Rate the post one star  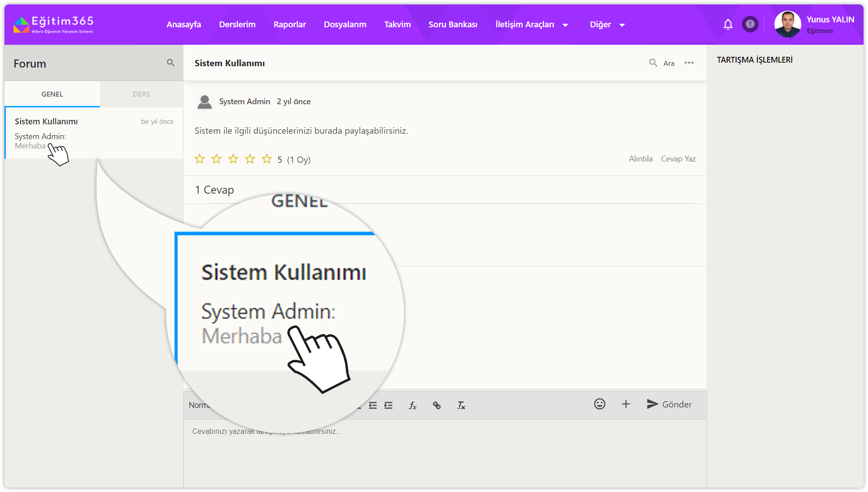click(x=200, y=159)
